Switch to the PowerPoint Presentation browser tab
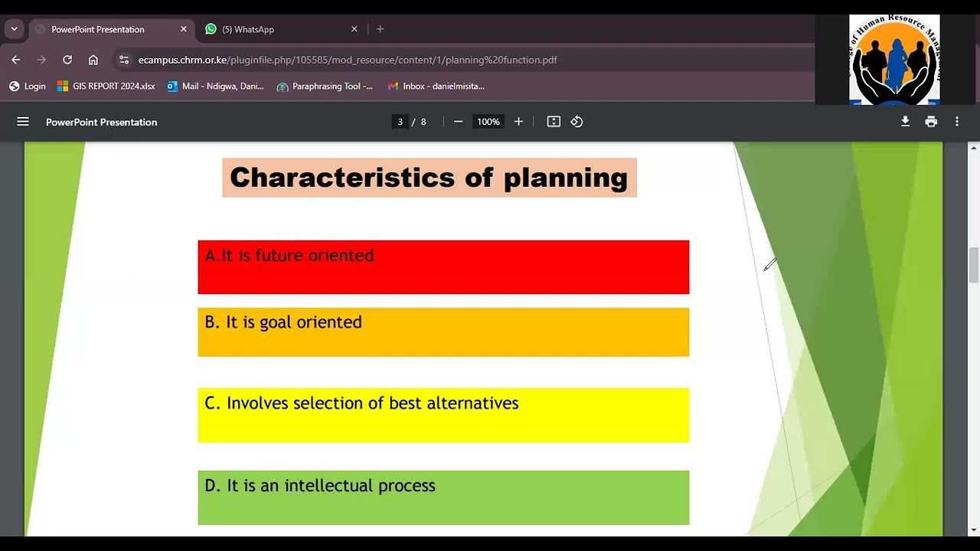980x551 pixels. click(x=110, y=29)
